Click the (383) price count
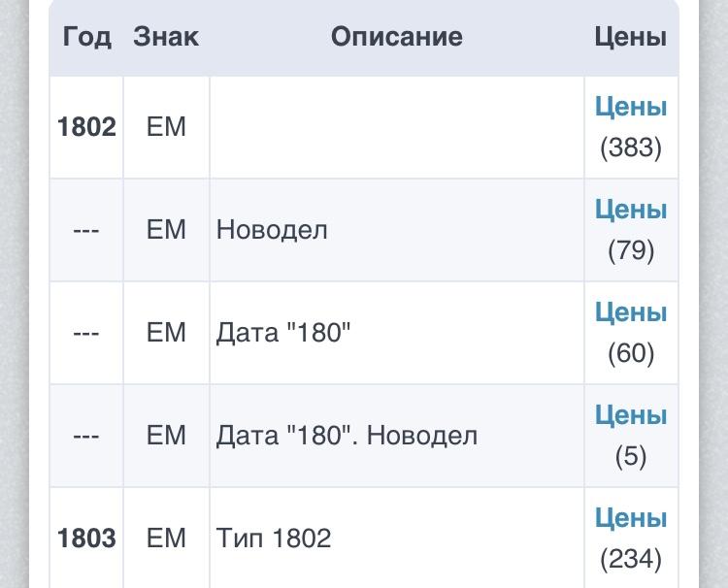This screenshot has width=728, height=588. click(x=631, y=147)
